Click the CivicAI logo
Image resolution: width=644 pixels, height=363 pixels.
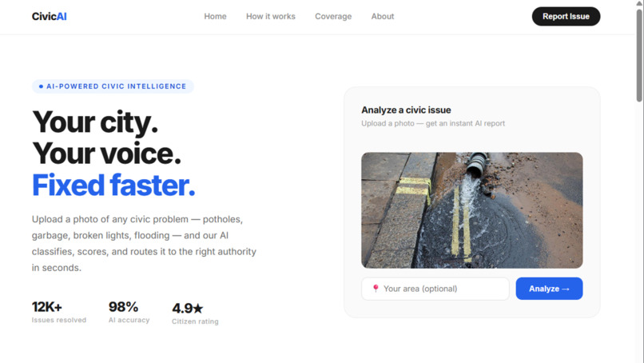click(x=50, y=17)
